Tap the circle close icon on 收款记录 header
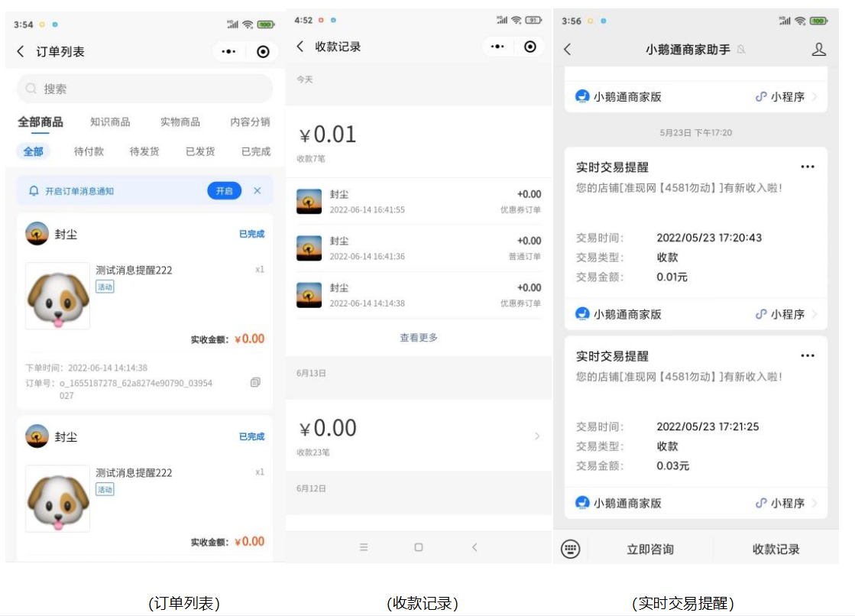Screen dimensions: 855x616 530,47
